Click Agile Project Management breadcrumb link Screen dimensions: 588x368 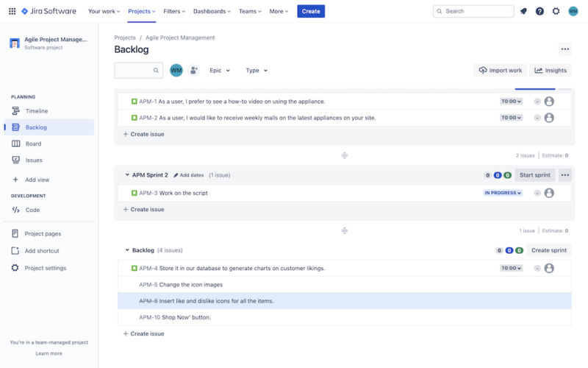[180, 38]
